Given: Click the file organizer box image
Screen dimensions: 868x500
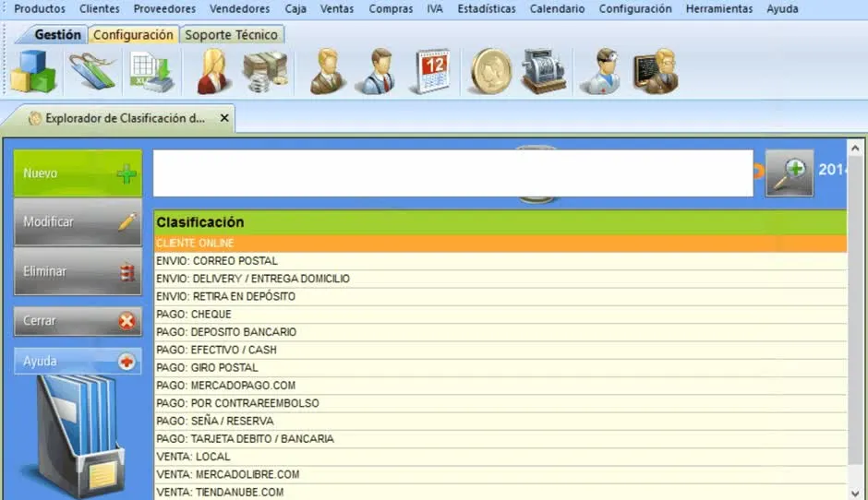Looking at the screenshot, I should pos(78,436).
